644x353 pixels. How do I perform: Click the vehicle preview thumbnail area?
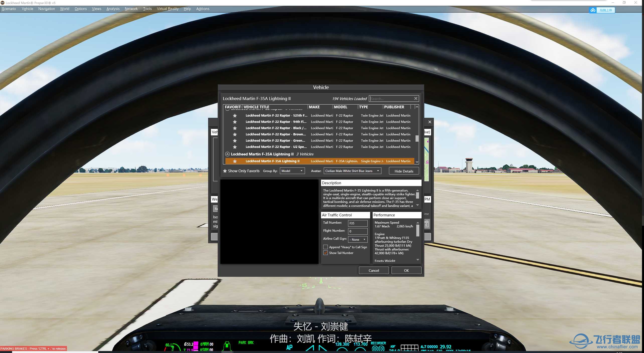(269, 222)
